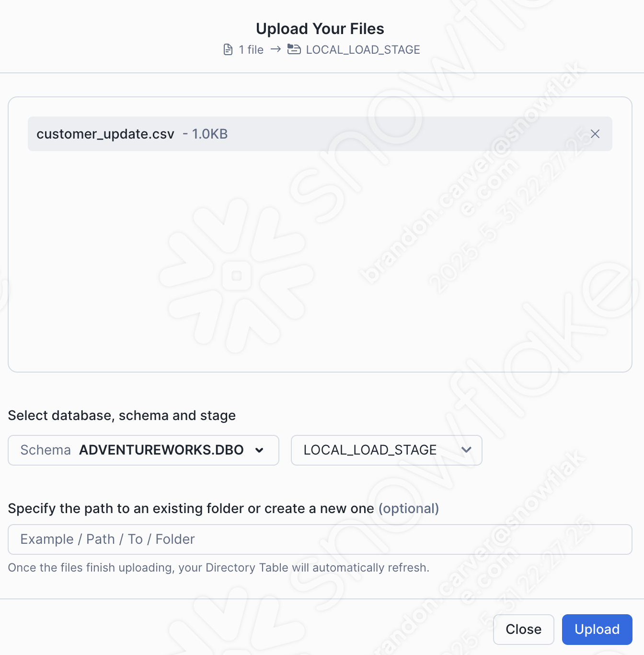Click the Upload Your Files dialog title

tap(320, 28)
